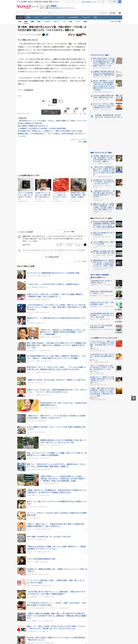Click the コメントを書く button
This screenshot has width=138, height=644.
click(69, 232)
